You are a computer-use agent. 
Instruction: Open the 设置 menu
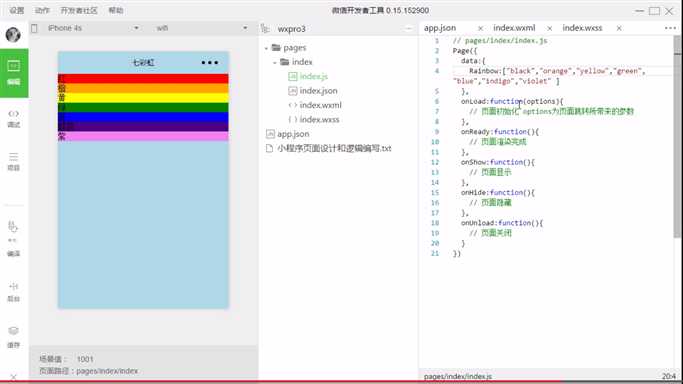tap(17, 10)
